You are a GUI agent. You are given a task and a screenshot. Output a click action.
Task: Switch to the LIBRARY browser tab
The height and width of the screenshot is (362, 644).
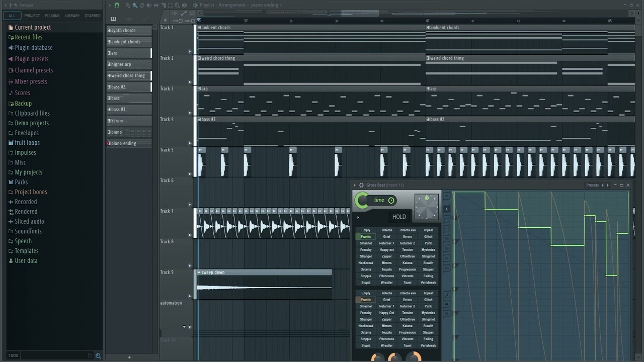click(x=72, y=16)
